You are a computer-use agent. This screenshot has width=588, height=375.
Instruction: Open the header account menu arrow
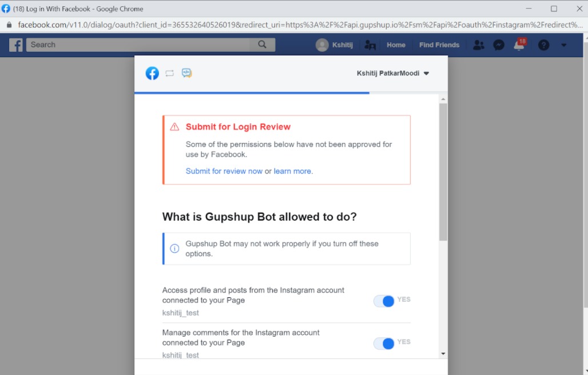point(563,45)
